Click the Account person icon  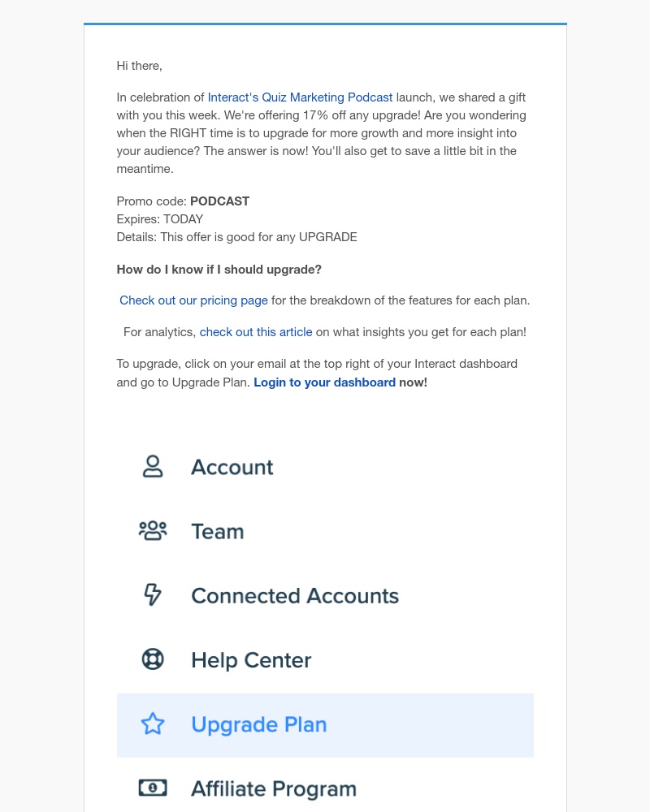coord(153,467)
